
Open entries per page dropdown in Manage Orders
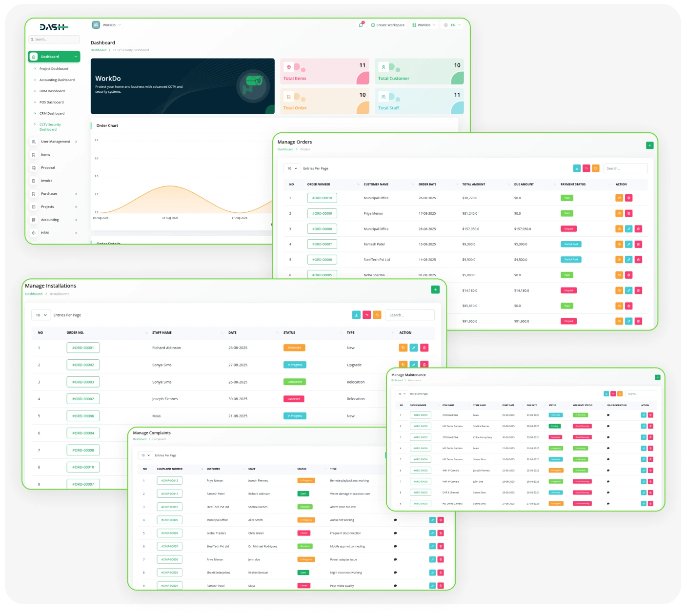pos(292,168)
